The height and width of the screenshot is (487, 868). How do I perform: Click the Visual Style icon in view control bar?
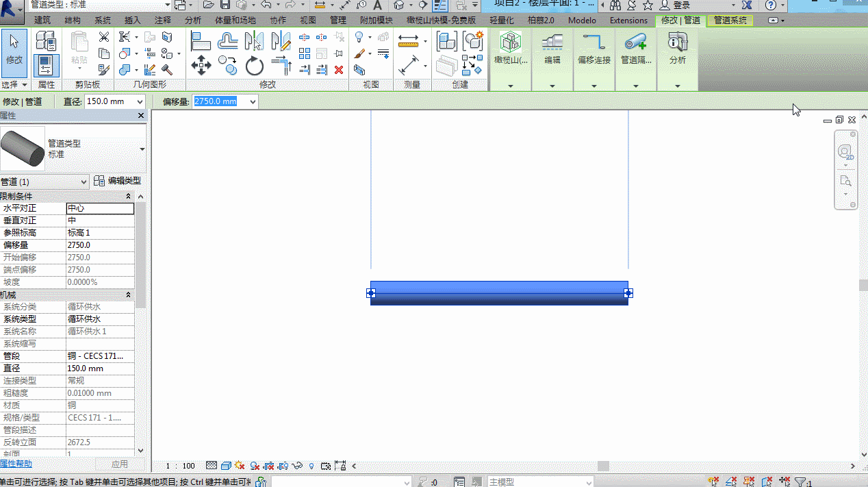[x=226, y=466]
